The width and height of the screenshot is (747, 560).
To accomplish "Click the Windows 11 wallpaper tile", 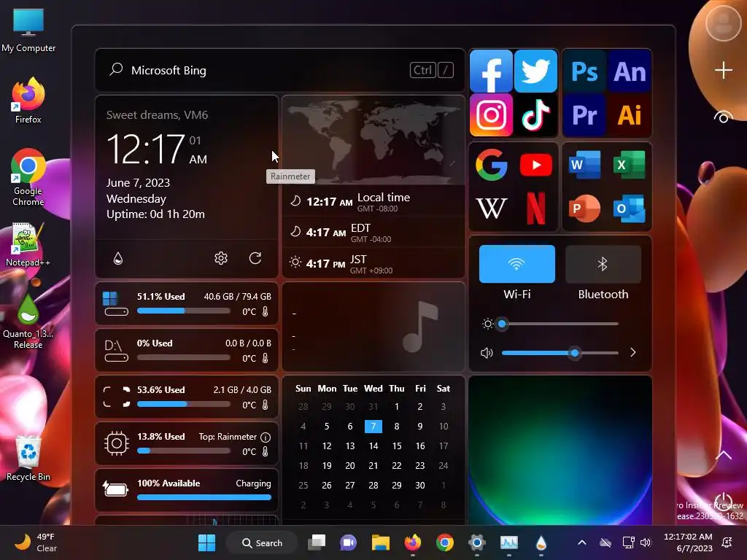I will pos(560,450).
